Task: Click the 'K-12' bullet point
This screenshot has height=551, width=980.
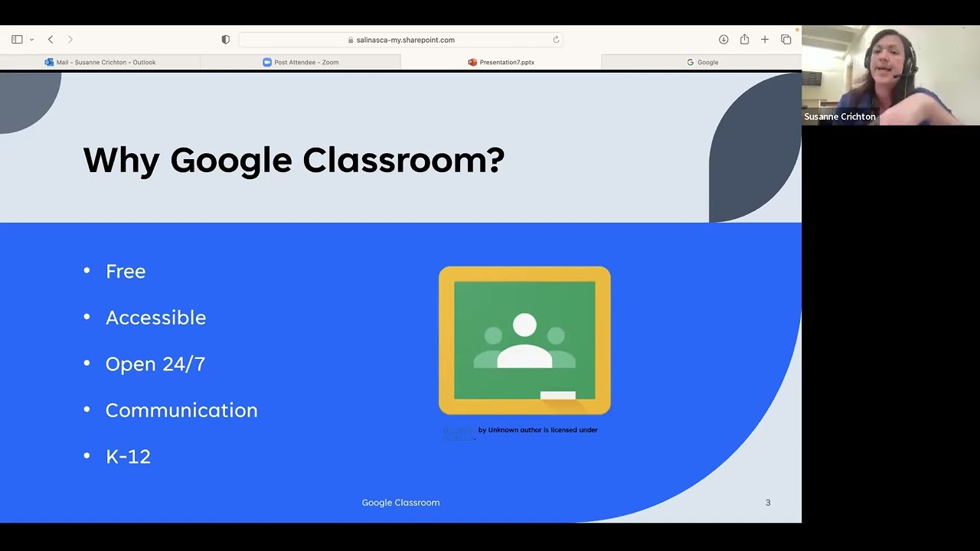Action: click(x=128, y=456)
